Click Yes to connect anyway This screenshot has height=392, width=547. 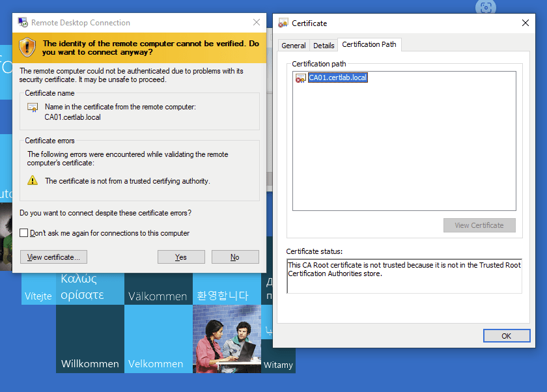tap(181, 257)
